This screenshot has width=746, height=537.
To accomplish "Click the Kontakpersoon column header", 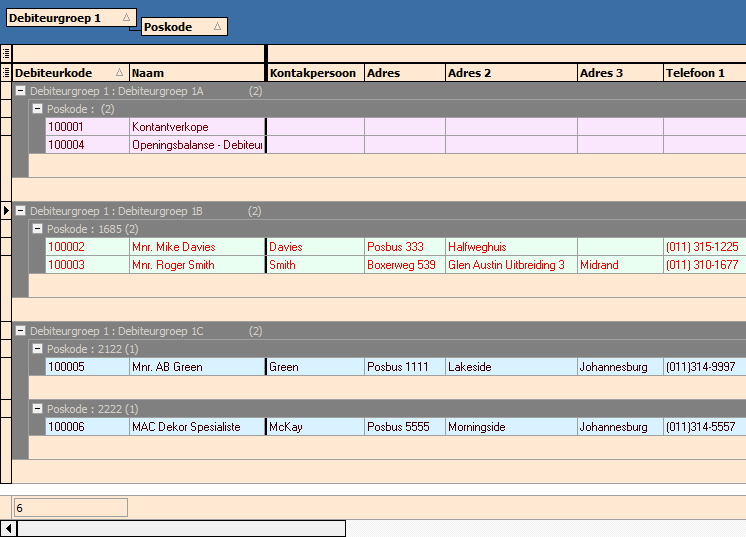I will tap(314, 73).
